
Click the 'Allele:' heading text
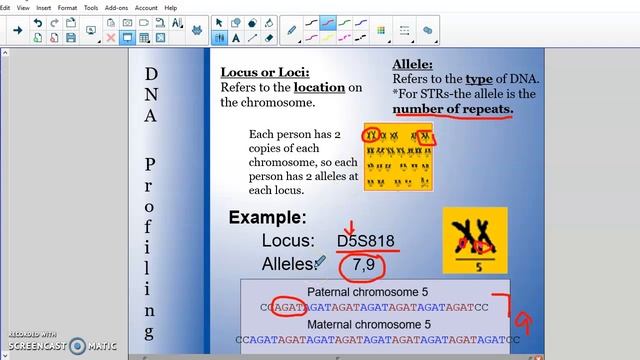click(x=413, y=64)
